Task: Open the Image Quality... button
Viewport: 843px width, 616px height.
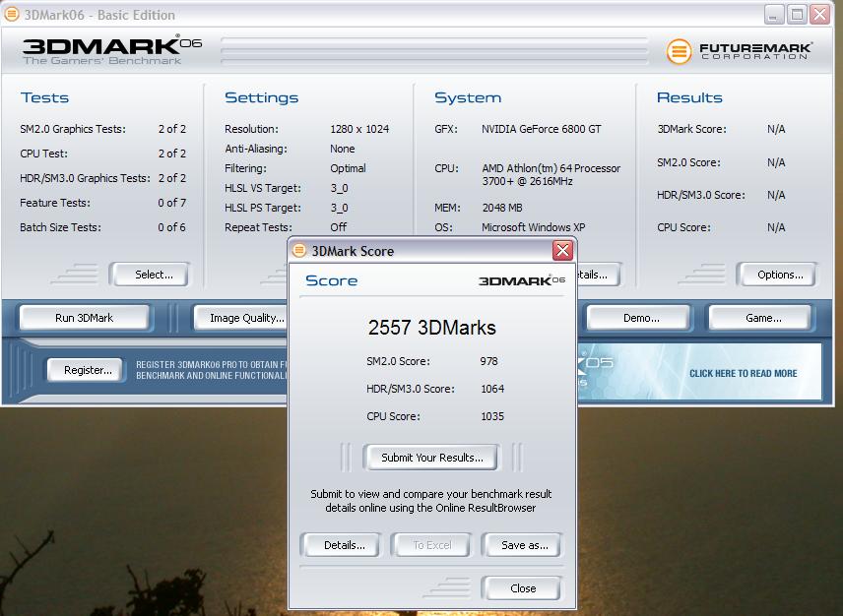Action: [x=241, y=318]
